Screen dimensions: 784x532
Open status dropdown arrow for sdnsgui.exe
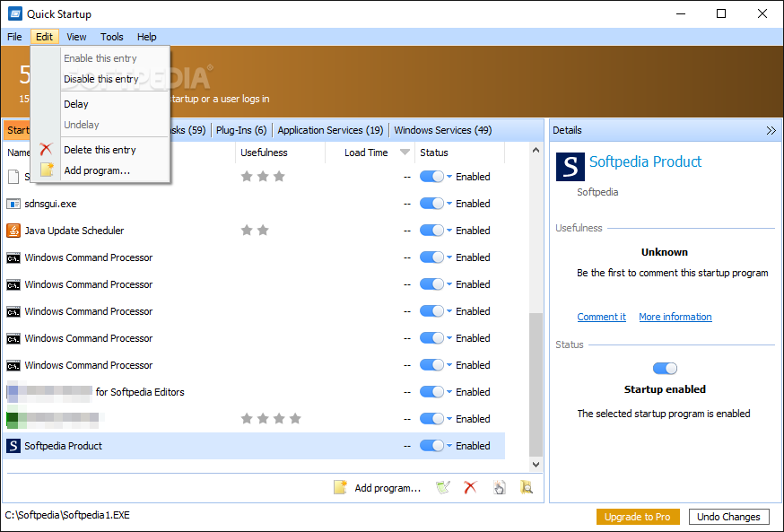tap(449, 204)
